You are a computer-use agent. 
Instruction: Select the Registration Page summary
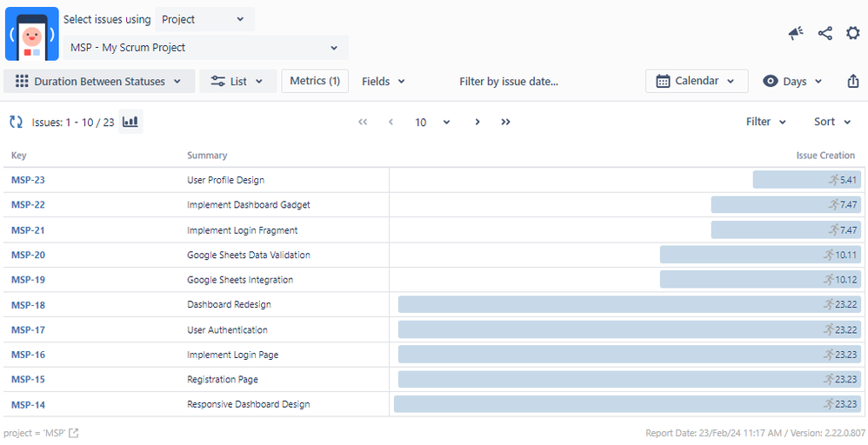click(223, 379)
